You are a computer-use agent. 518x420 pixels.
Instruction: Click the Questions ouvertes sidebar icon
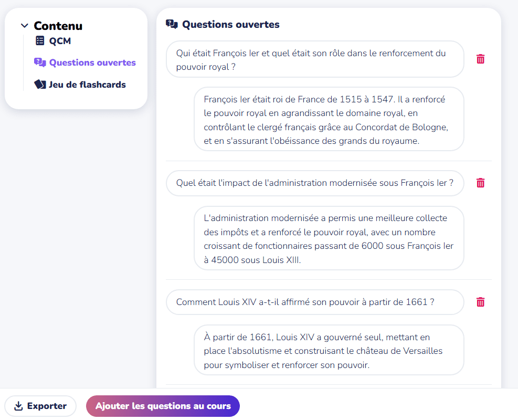(x=40, y=62)
